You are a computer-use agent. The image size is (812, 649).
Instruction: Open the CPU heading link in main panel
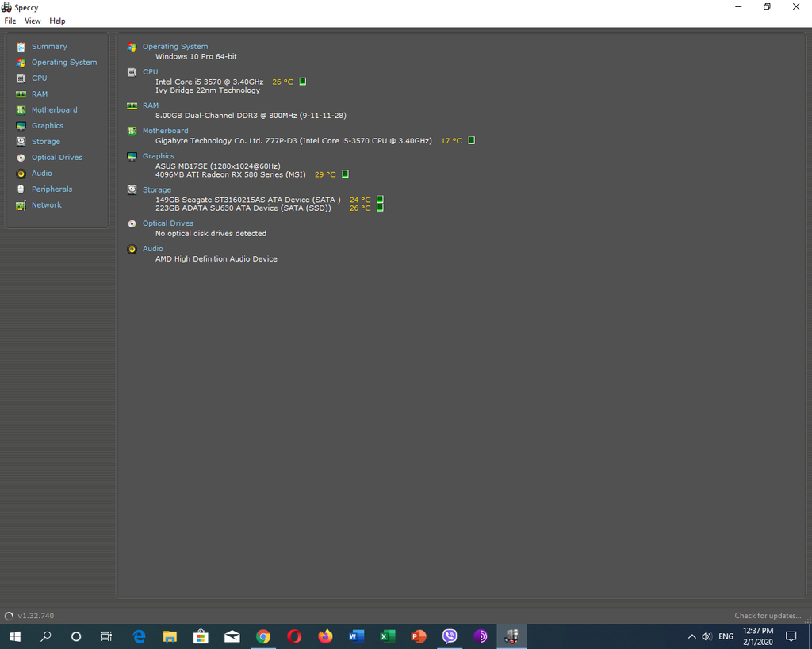point(150,72)
